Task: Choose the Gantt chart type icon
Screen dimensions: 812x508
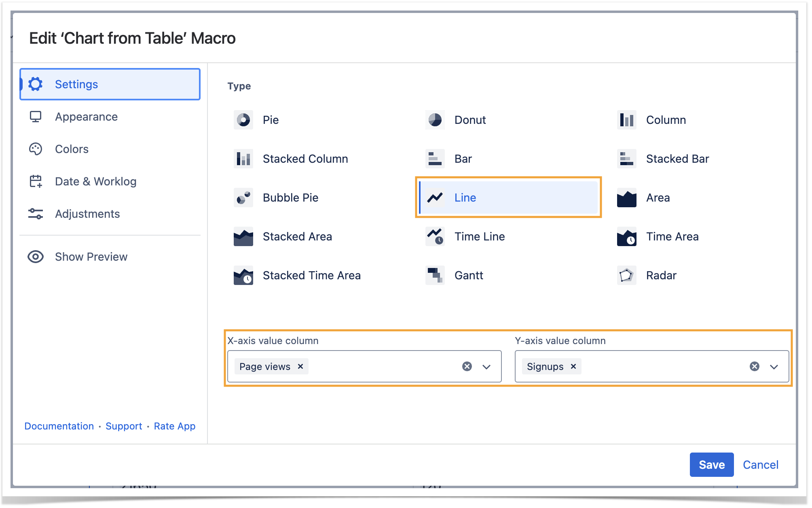Action: point(435,275)
